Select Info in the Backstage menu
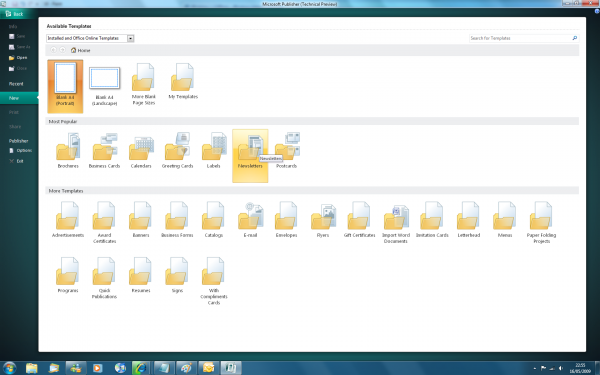 point(13,26)
